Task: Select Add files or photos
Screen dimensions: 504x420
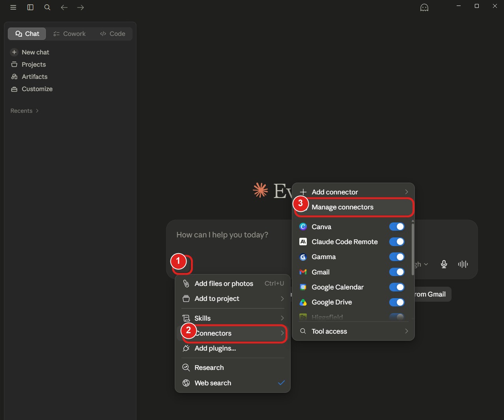Action: tap(233, 284)
